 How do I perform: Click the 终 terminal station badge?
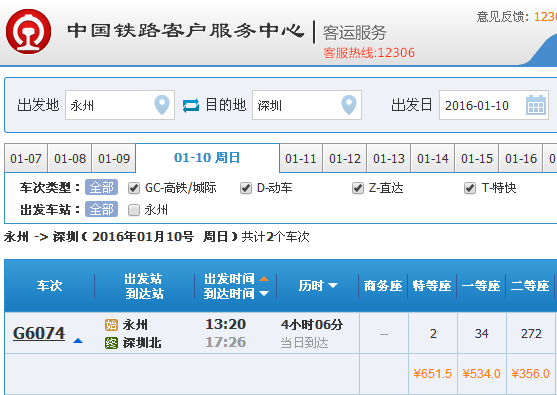[111, 343]
